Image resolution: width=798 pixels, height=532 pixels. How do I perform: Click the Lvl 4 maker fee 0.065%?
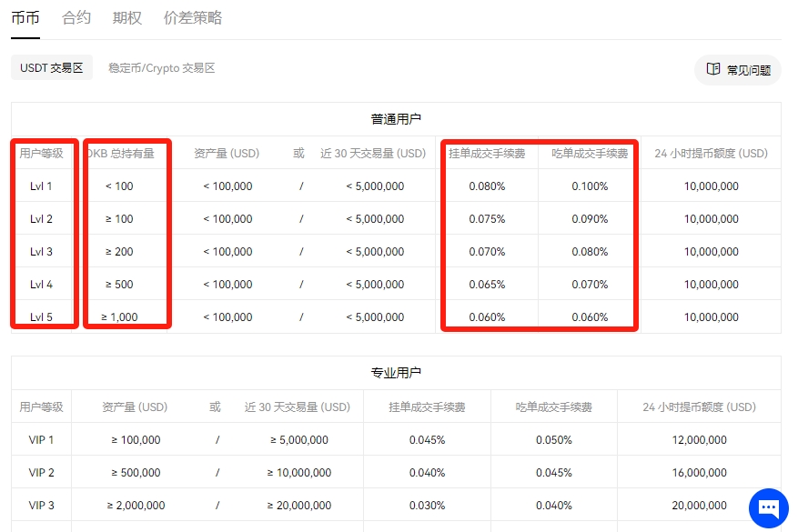pos(487,285)
